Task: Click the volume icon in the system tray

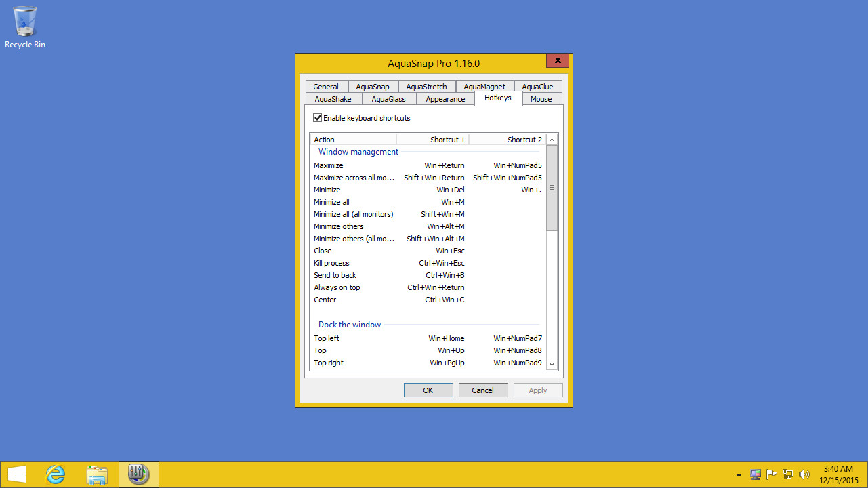Action: 805,474
